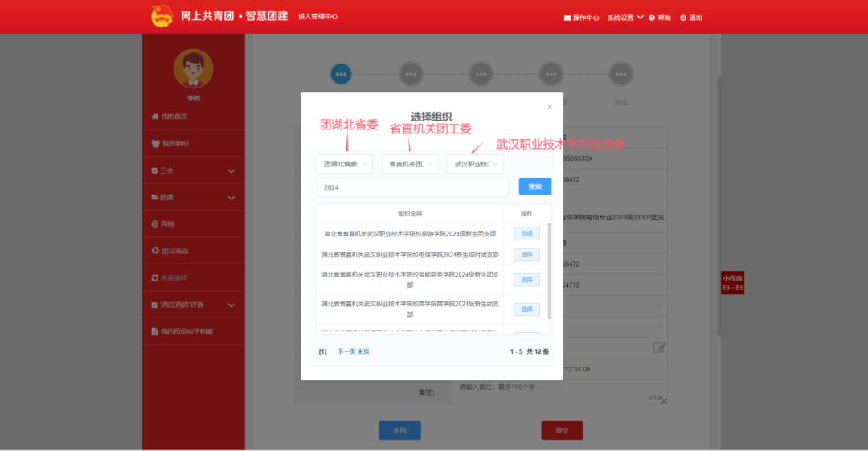This screenshot has height=451, width=868.
Task: Select 商学院2024级新生团支部 via 选择
Action: 526,310
